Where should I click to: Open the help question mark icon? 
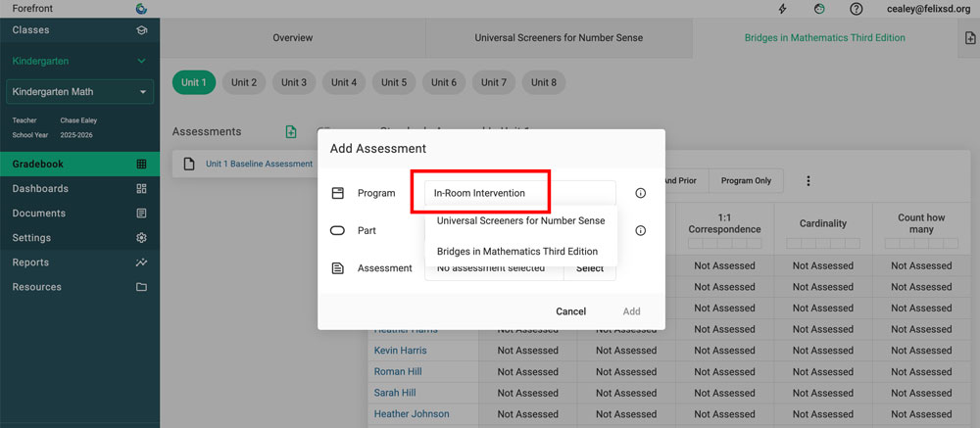click(x=857, y=9)
